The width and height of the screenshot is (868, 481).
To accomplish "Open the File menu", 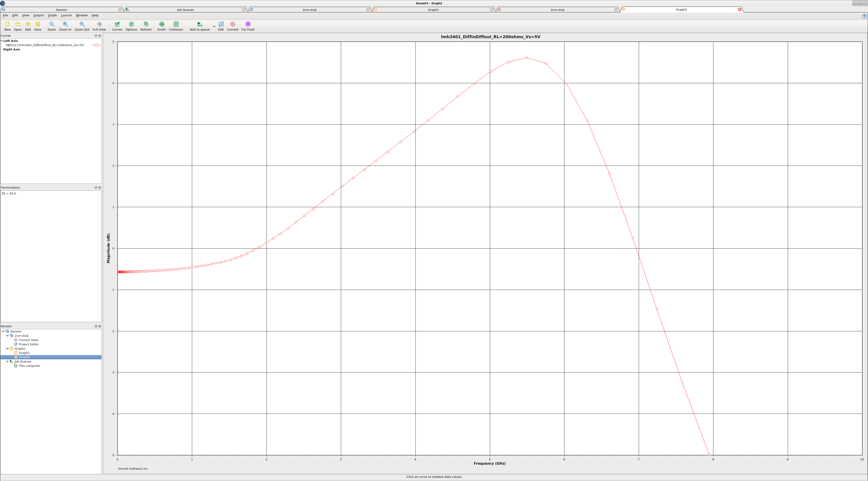I will [5, 16].
